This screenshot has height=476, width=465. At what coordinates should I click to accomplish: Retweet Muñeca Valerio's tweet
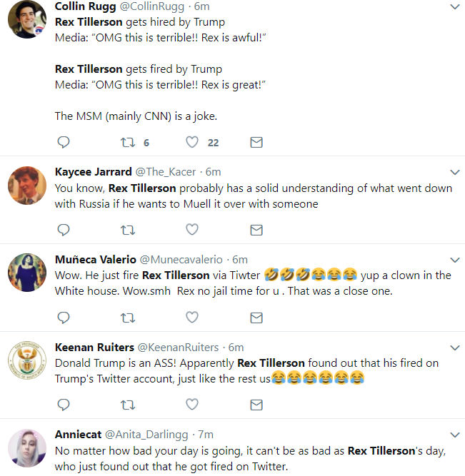[128, 317]
